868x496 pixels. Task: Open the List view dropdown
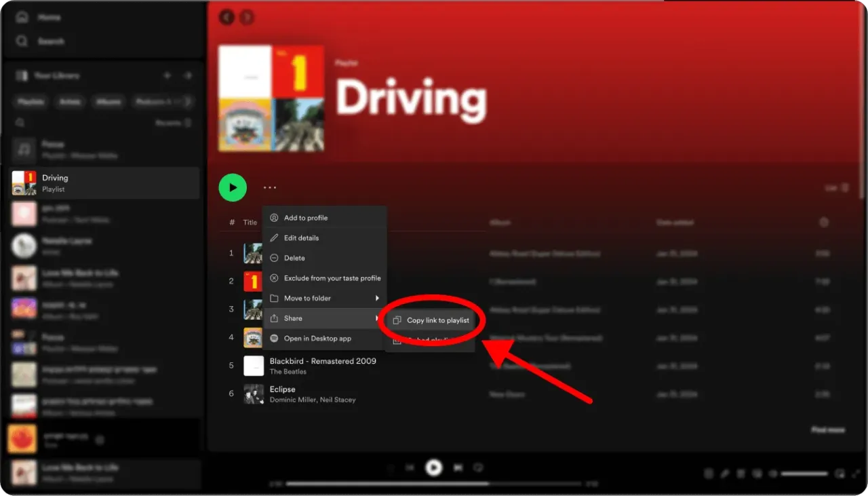pyautogui.click(x=835, y=187)
